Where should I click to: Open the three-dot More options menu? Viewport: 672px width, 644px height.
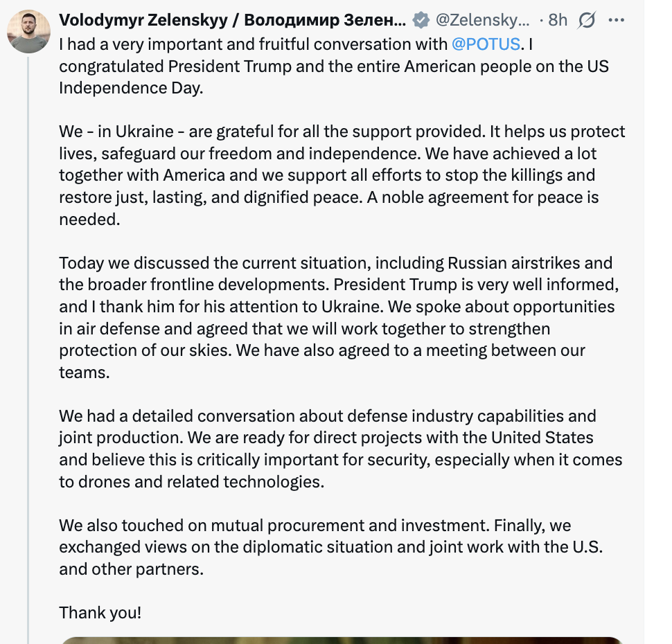616,21
